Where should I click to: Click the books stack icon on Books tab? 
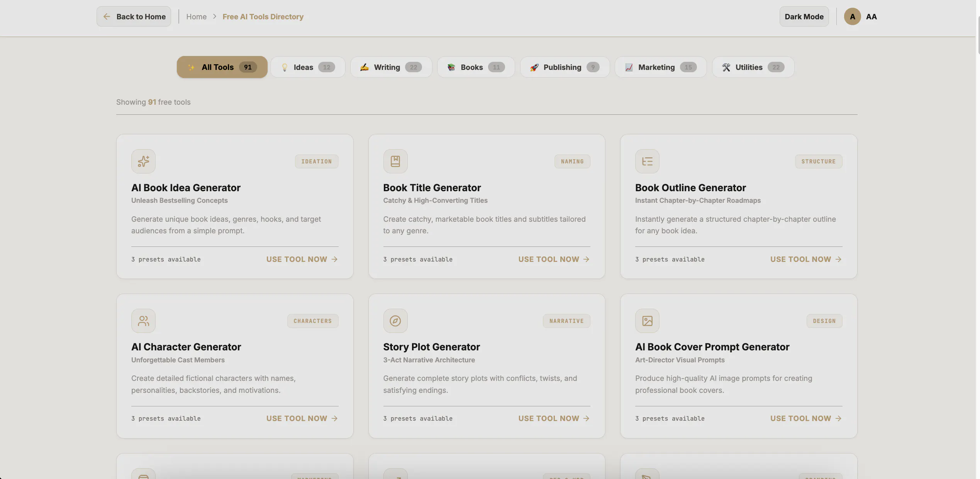coord(451,67)
